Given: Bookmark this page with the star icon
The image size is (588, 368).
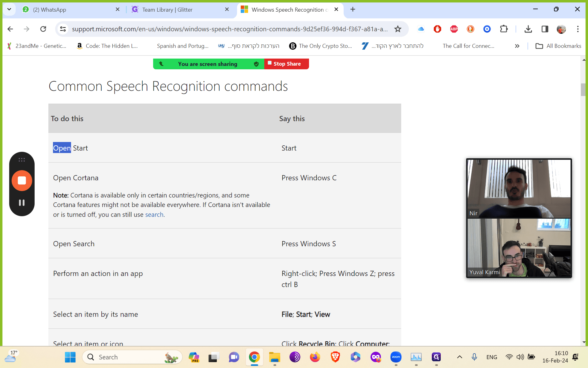Looking at the screenshot, I should click(x=398, y=29).
